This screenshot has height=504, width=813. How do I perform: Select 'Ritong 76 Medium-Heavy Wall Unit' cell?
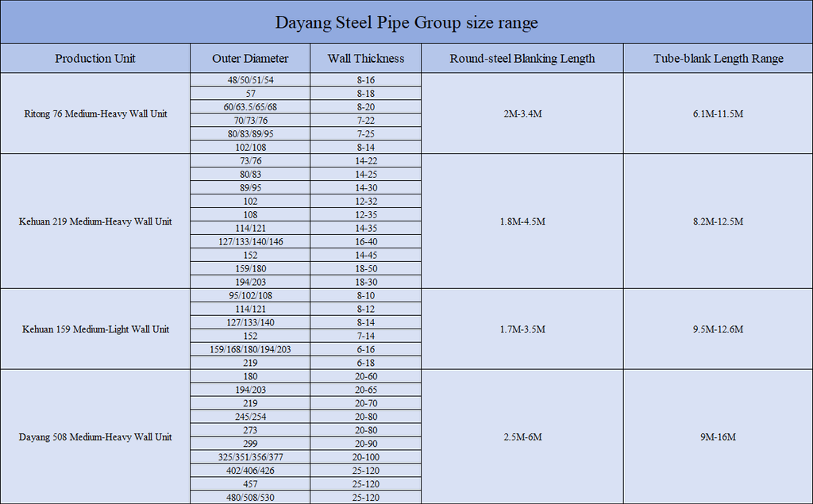pos(95,113)
